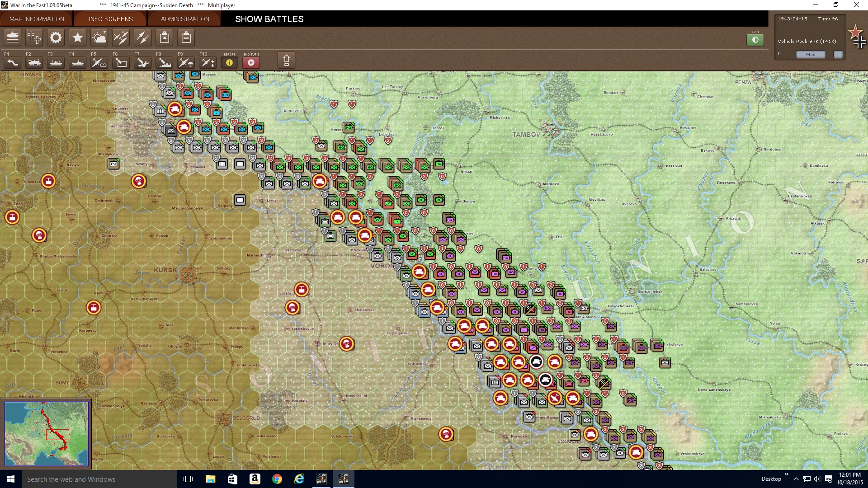Switch to the INFO SCREENS tab
Viewport: 868px width, 488px height.
[x=110, y=19]
